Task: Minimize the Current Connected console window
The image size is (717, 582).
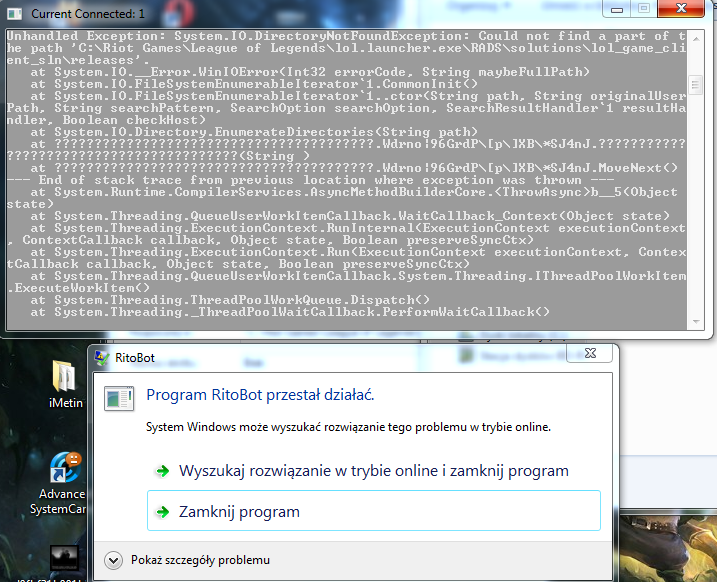Action: 617,9
